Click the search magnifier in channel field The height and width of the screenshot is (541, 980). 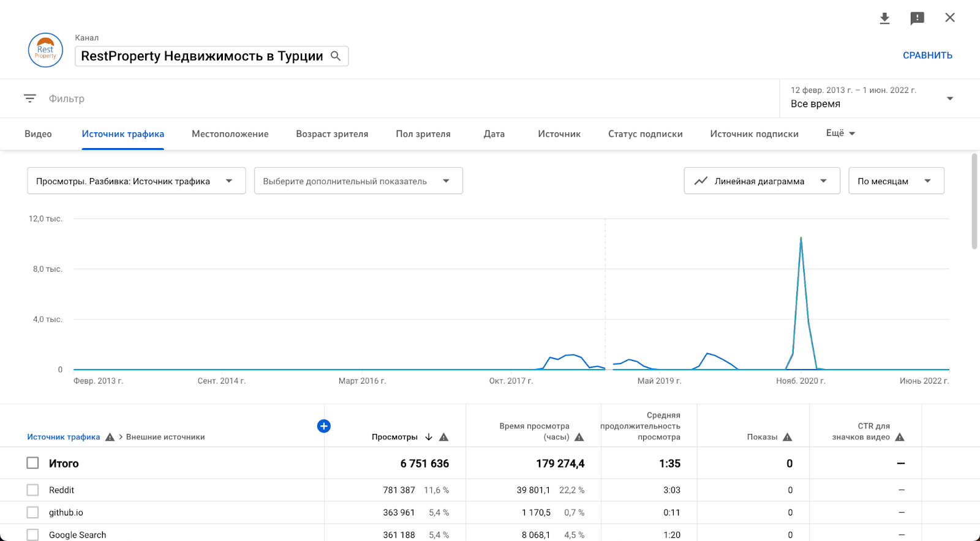336,56
